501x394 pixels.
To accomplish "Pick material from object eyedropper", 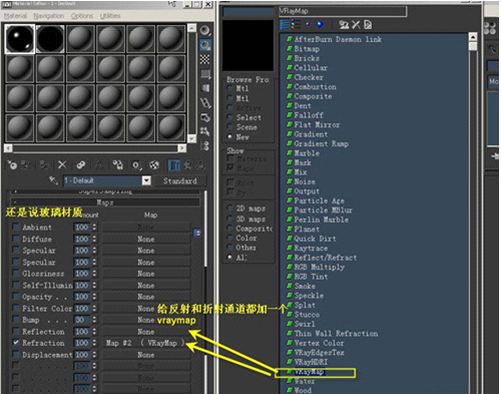I will 53,181.
